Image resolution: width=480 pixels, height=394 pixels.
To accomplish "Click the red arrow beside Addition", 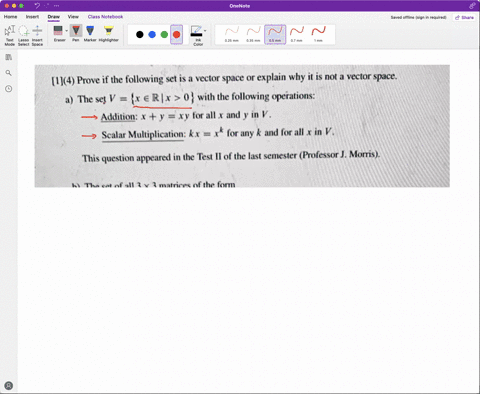I will [x=89, y=117].
